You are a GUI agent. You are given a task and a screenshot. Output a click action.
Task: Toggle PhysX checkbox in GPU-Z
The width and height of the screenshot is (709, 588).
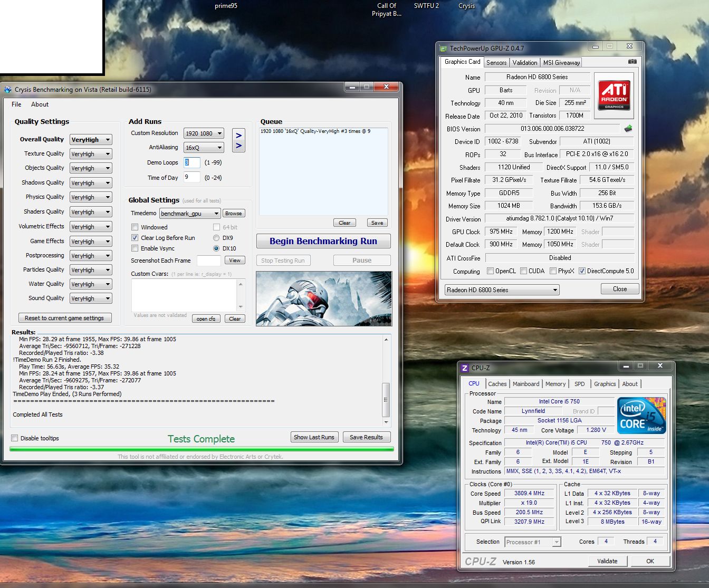553,271
